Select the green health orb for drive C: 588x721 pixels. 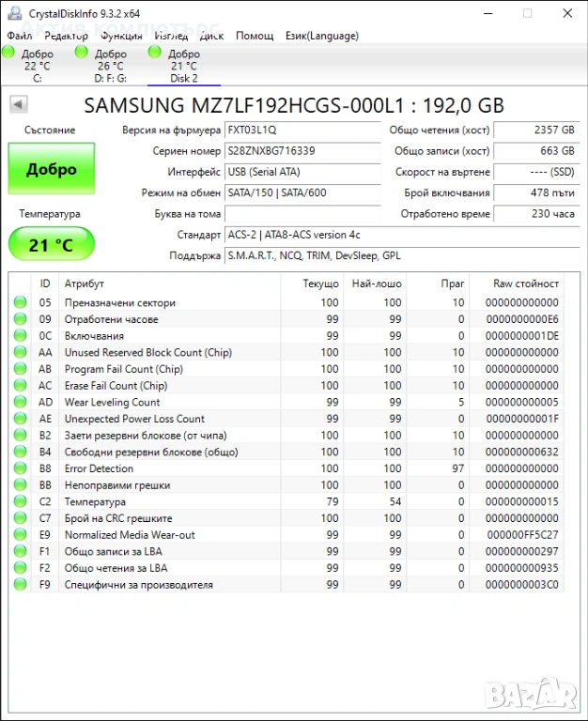pos(9,53)
